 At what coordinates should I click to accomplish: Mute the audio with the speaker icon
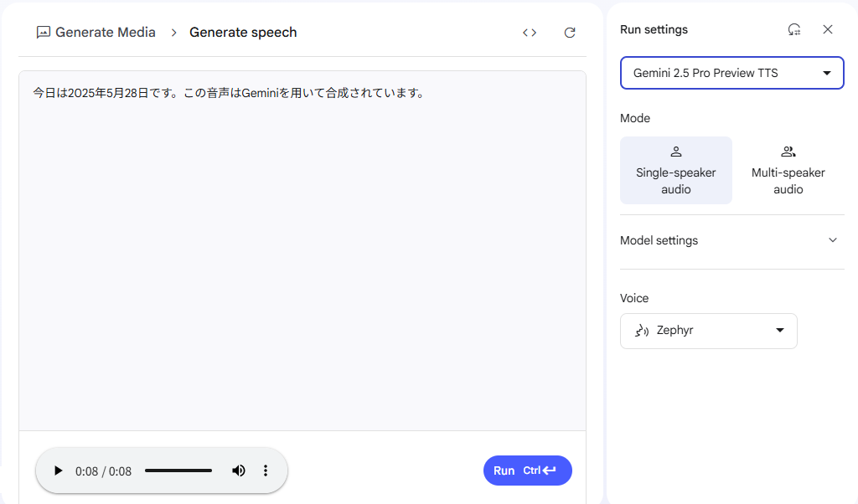239,471
